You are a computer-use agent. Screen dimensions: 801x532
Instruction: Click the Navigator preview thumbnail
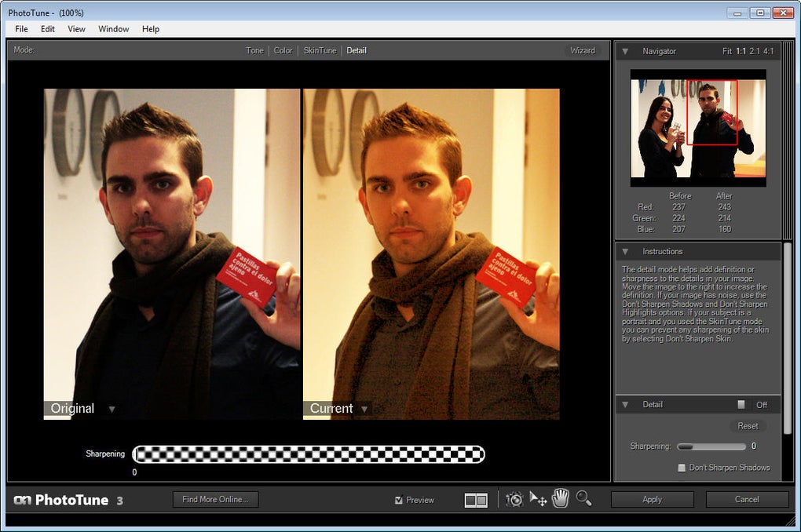coord(697,127)
